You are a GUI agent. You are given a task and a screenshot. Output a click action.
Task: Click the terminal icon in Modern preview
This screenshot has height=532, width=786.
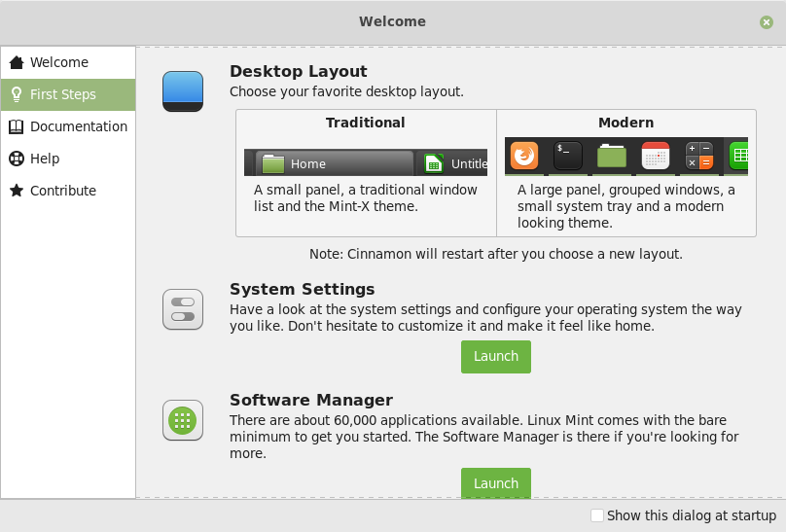(x=568, y=156)
